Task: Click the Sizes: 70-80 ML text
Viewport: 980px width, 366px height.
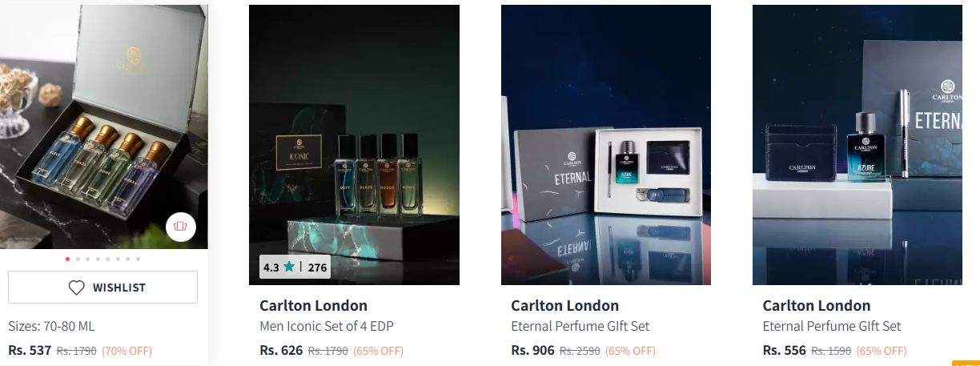Action: coord(52,327)
